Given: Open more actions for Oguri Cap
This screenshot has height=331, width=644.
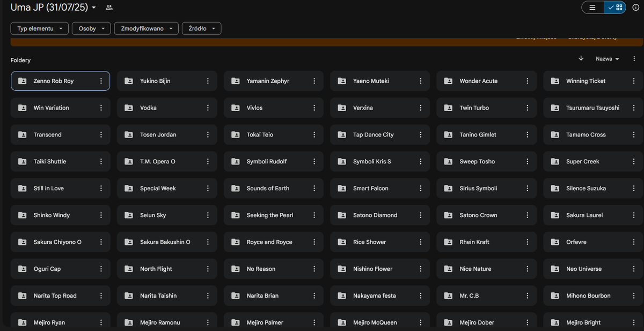Looking at the screenshot, I should tap(101, 269).
